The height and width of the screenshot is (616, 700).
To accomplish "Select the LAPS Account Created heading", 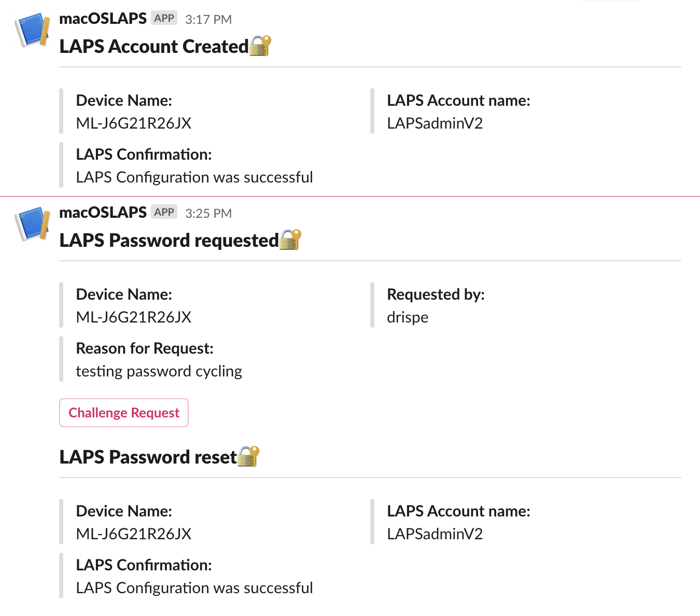I will point(154,46).
